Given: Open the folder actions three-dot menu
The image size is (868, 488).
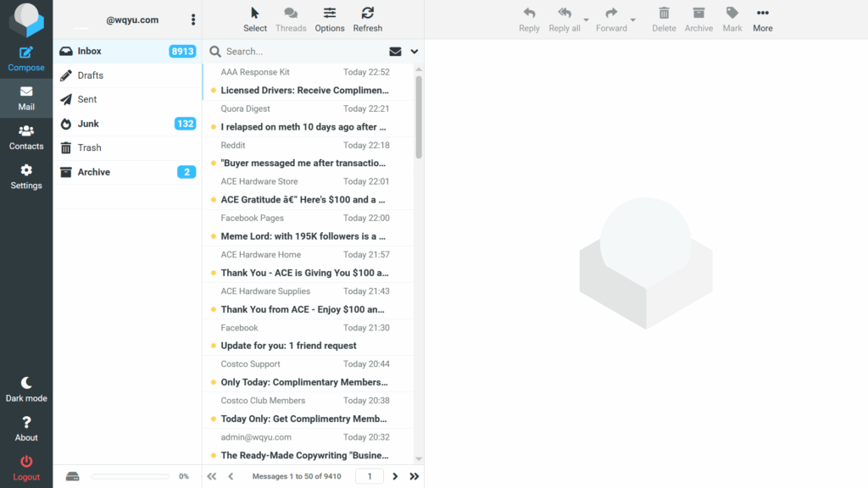Looking at the screenshot, I should (193, 20).
